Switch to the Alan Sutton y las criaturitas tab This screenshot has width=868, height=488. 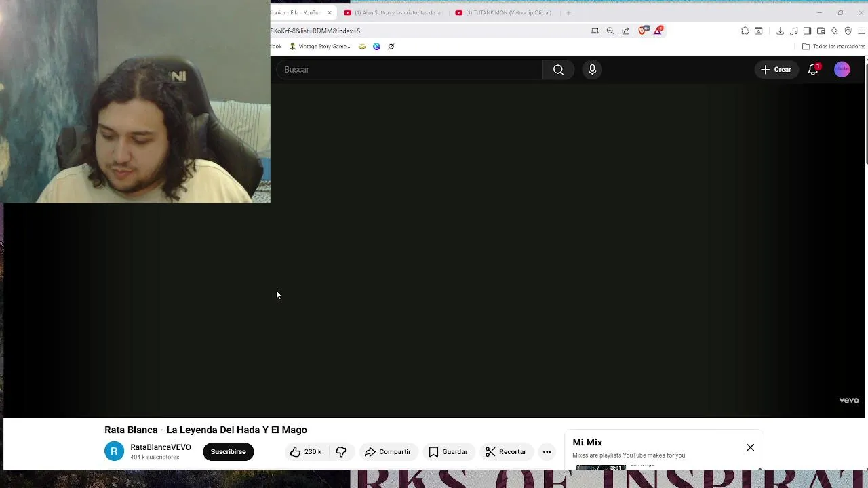point(393,12)
